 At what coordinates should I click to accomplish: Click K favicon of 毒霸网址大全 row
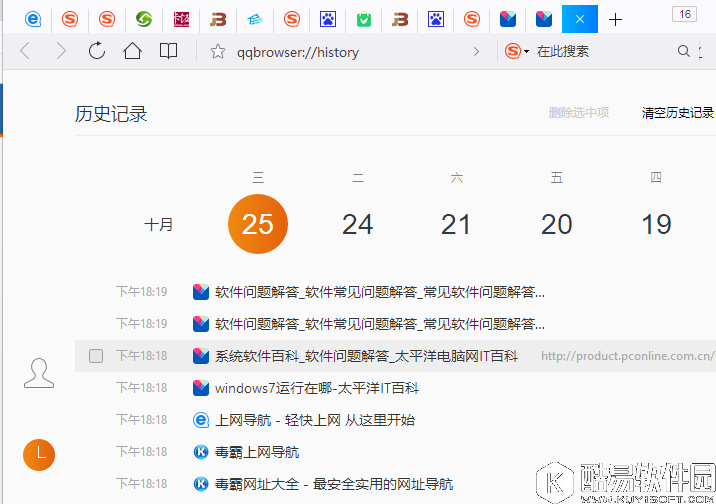click(201, 483)
